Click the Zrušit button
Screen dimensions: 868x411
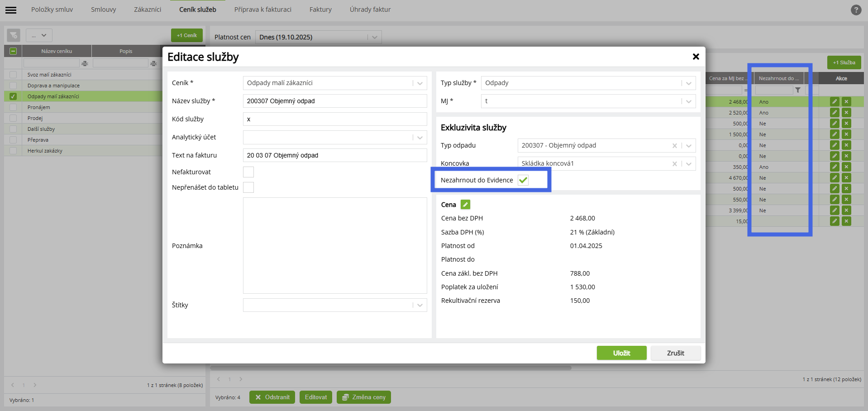point(675,353)
